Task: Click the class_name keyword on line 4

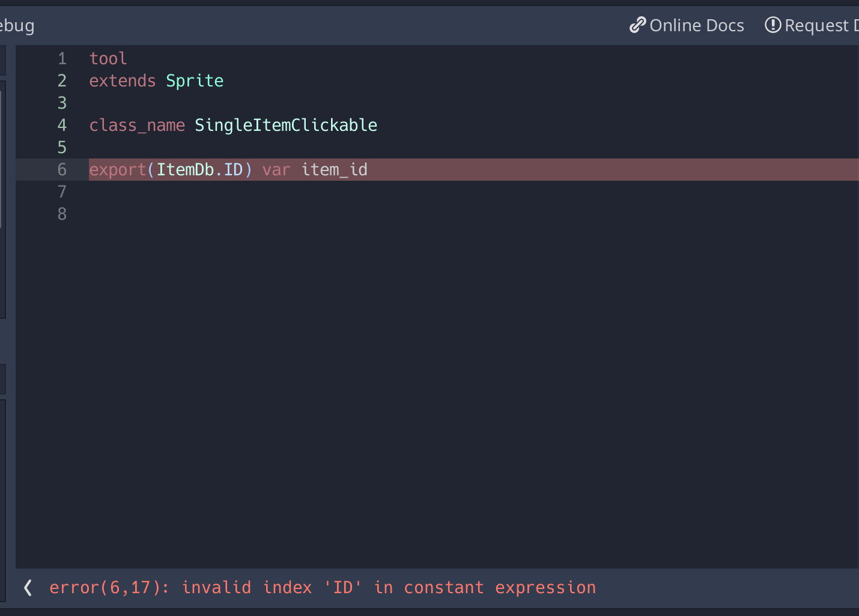Action: click(137, 125)
